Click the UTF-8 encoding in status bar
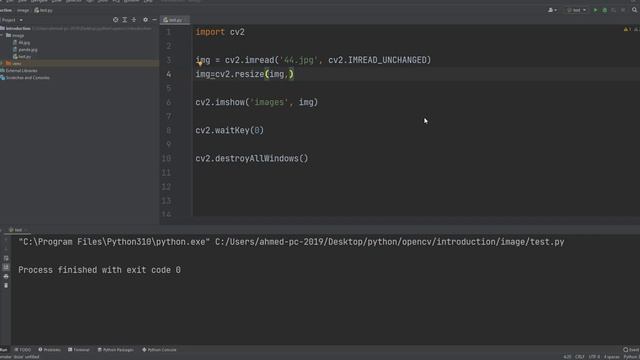The width and height of the screenshot is (640, 360). tap(594, 357)
